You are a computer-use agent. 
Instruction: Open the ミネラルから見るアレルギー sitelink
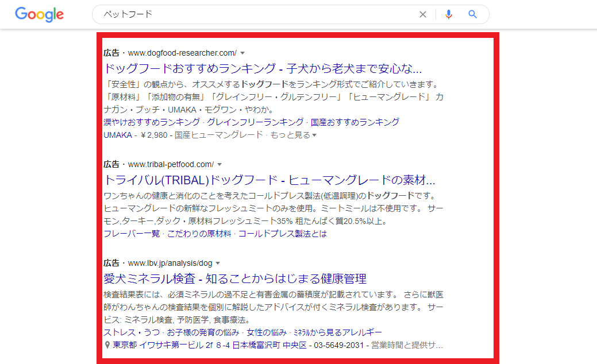coord(338,332)
